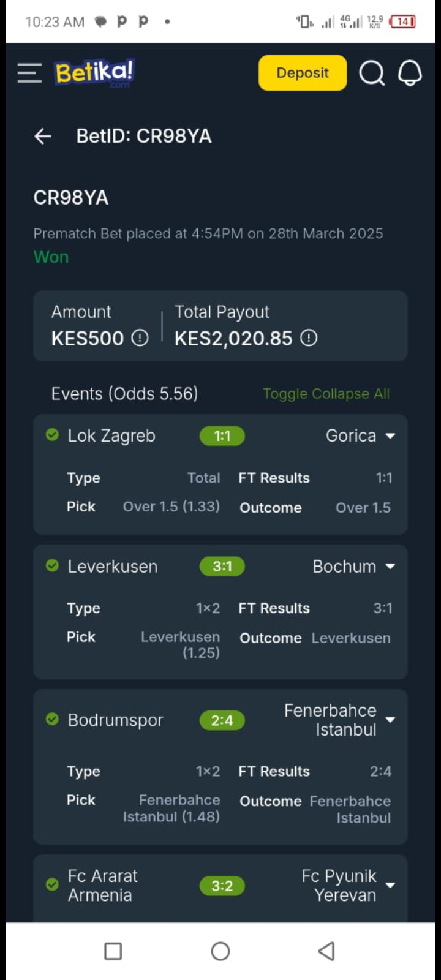441x980 pixels.
Task: Collapse the Leverkusen vs Bochum event
Action: coord(390,567)
